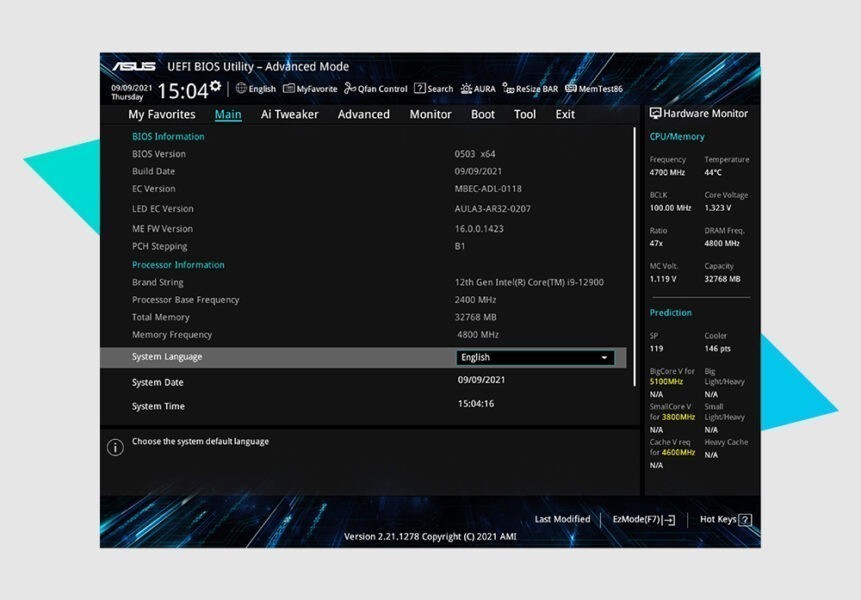
Task: Open the Exit tab
Action: click(x=565, y=114)
